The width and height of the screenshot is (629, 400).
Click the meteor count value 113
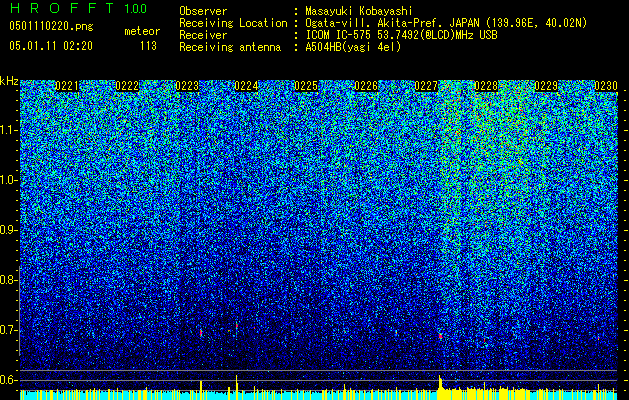pyautogui.click(x=148, y=46)
